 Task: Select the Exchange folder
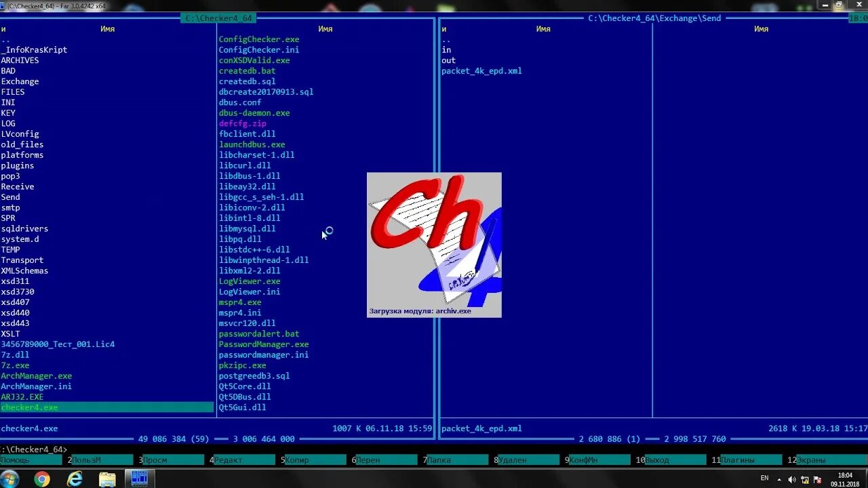pyautogui.click(x=20, y=81)
